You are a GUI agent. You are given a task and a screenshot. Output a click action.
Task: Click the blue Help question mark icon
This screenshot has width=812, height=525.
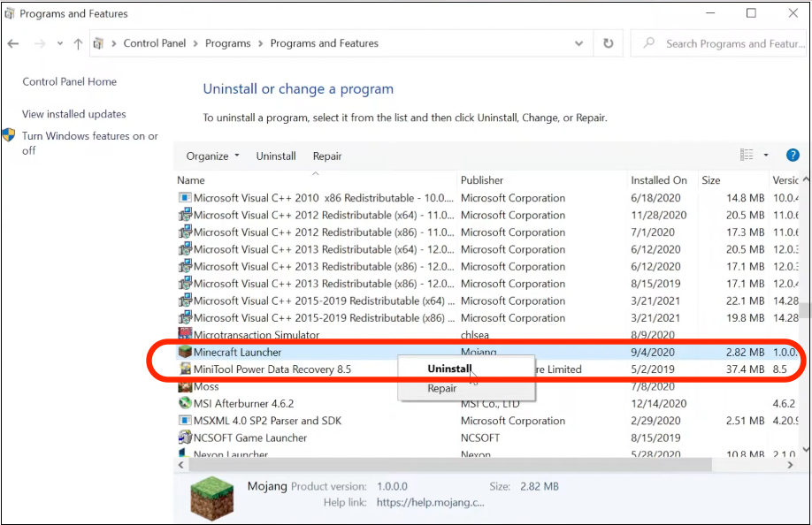[x=793, y=156]
